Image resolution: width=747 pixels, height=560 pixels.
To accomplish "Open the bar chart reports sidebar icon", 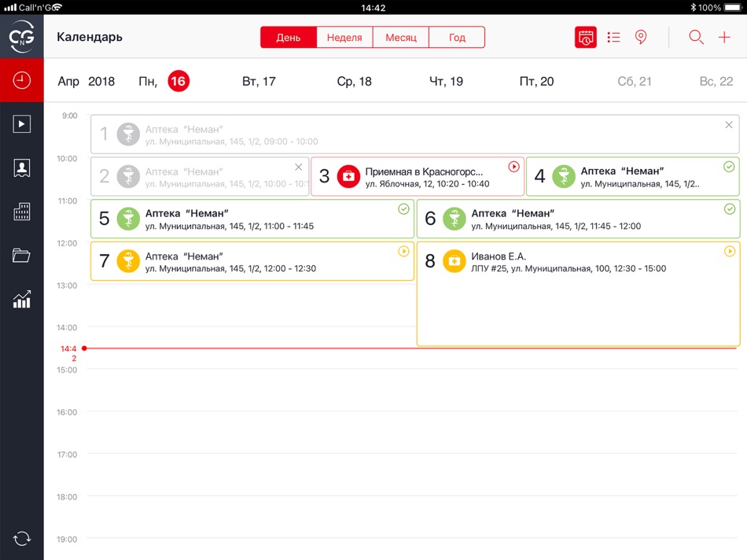I will [21, 300].
